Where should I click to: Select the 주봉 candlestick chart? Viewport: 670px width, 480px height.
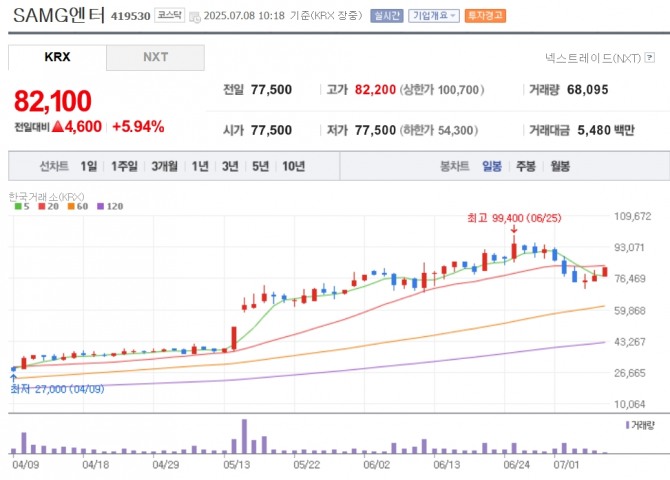[x=526, y=166]
